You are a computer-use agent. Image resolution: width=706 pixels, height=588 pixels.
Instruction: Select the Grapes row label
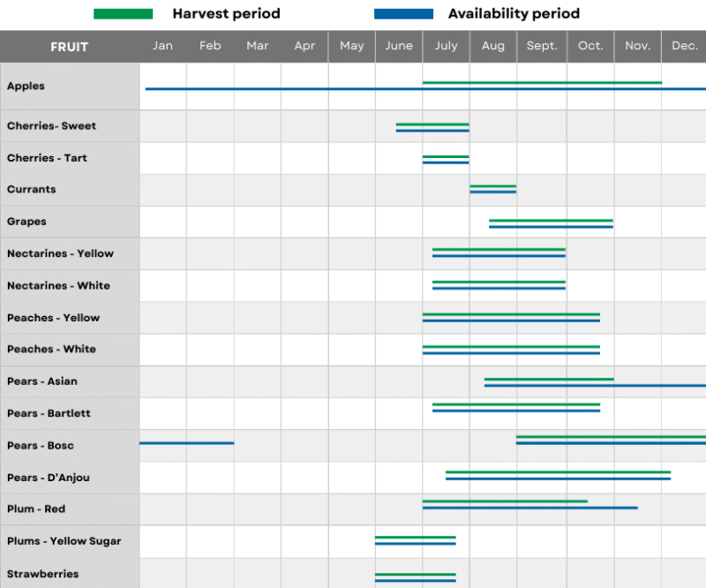[27, 222]
